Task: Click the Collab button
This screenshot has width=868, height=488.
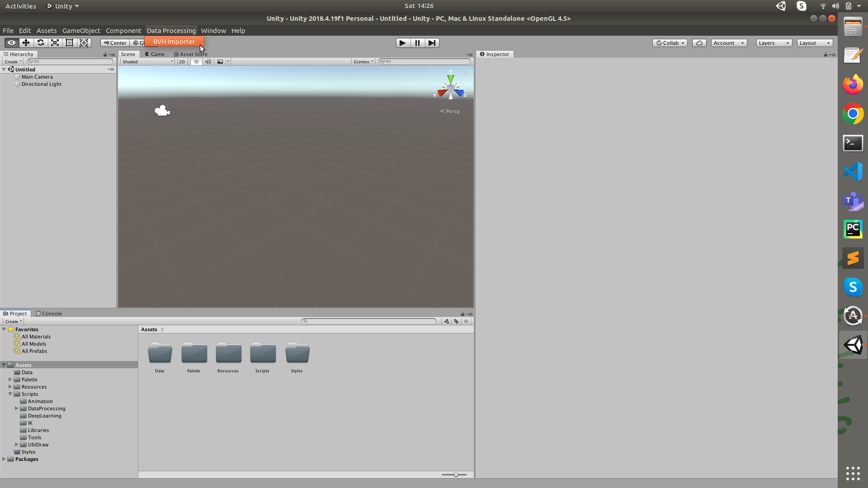Action: (670, 43)
